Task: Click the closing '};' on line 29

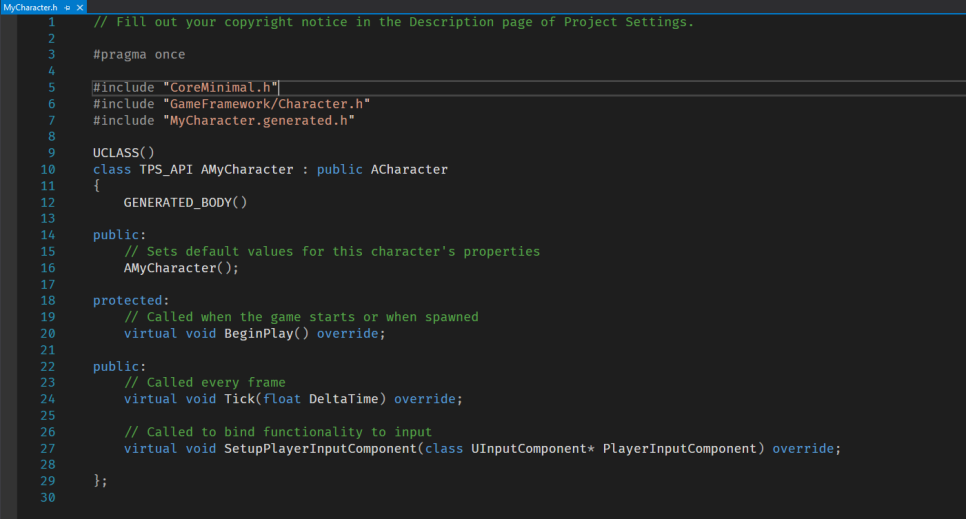Action: pyautogui.click(x=100, y=481)
